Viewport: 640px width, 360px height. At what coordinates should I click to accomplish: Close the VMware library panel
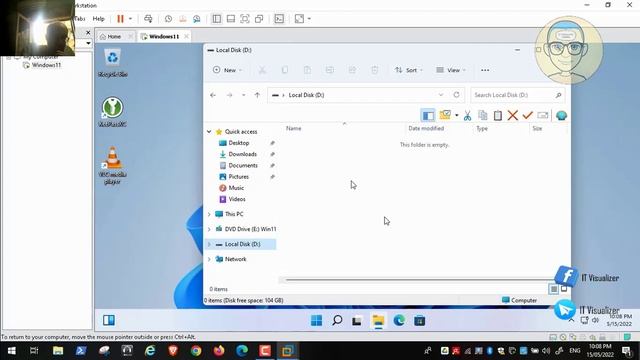pos(88,32)
